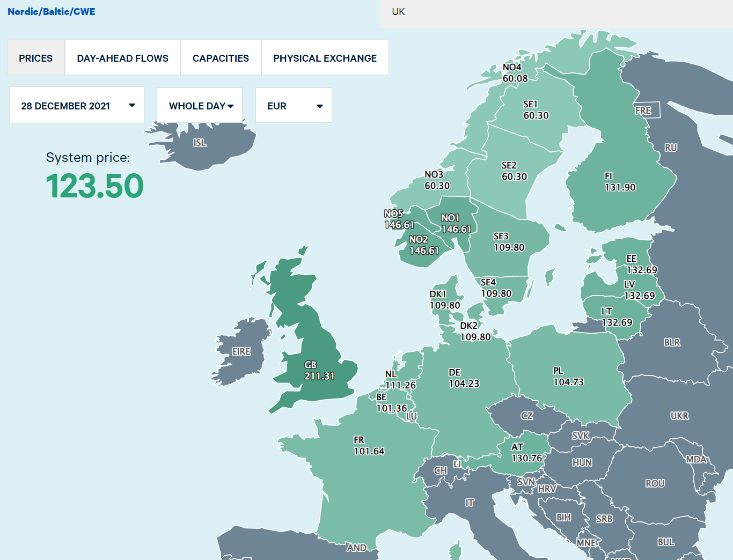Click the NO1 146.61 bidding zone
The height and width of the screenshot is (560, 733).
point(456,224)
